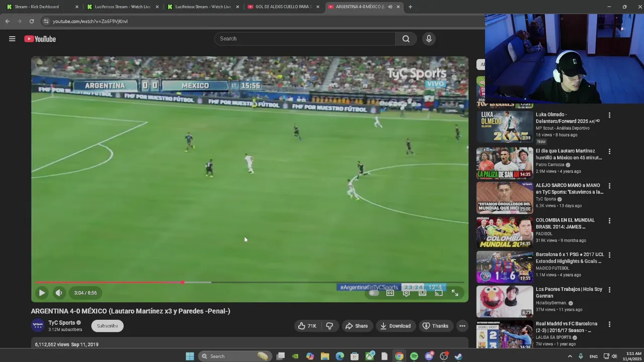Open El día que Lautaro Martínez video title
Viewport: 644px width, 362px height.
(569, 154)
